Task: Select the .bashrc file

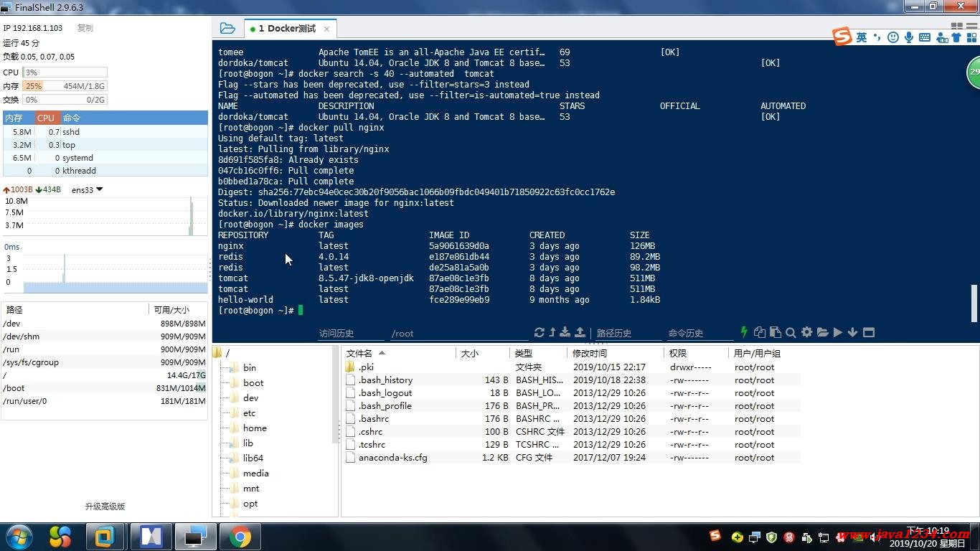Action: (x=572, y=418)
